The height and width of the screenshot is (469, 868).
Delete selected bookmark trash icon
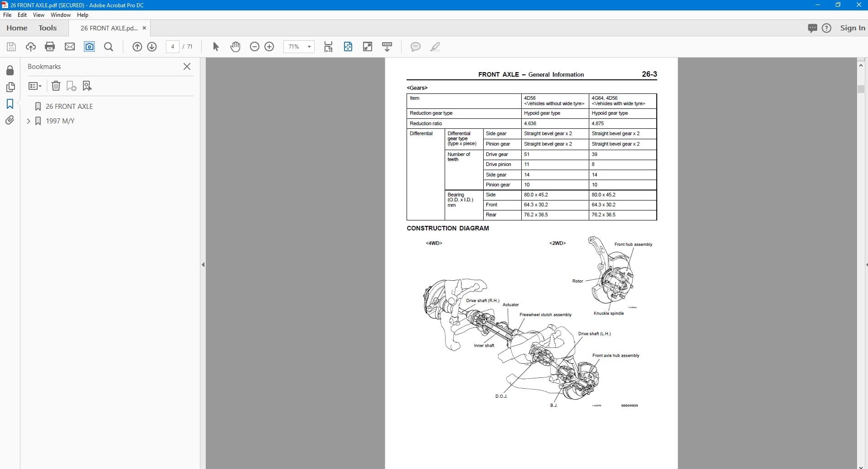click(x=56, y=86)
